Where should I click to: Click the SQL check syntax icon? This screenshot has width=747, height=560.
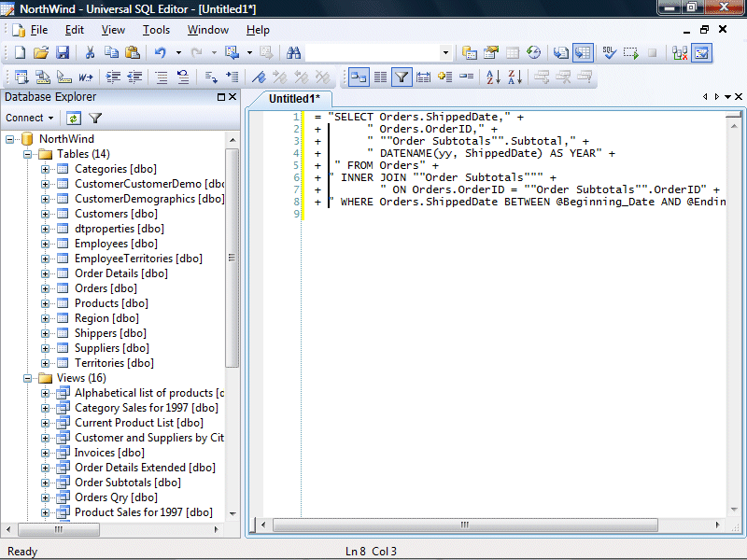click(610, 52)
